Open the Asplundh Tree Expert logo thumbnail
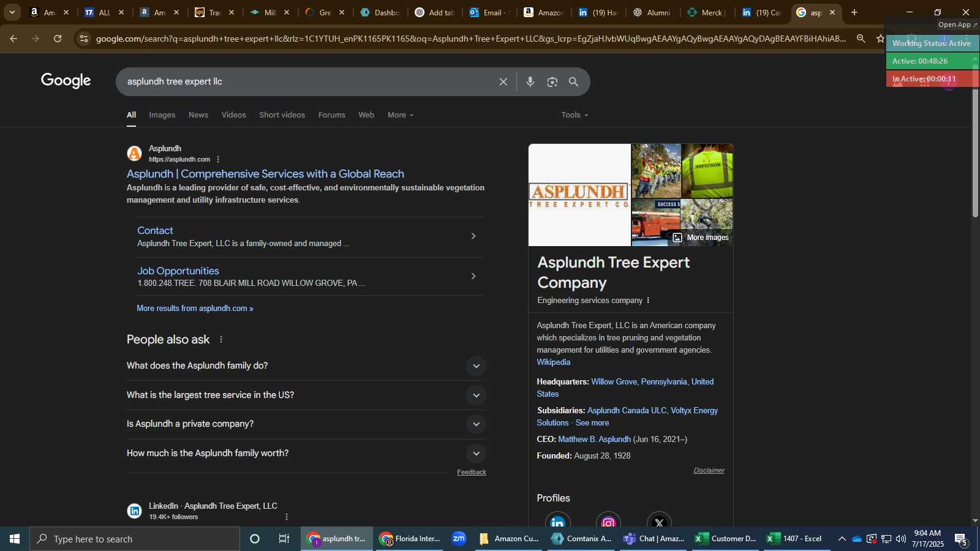 tap(579, 195)
